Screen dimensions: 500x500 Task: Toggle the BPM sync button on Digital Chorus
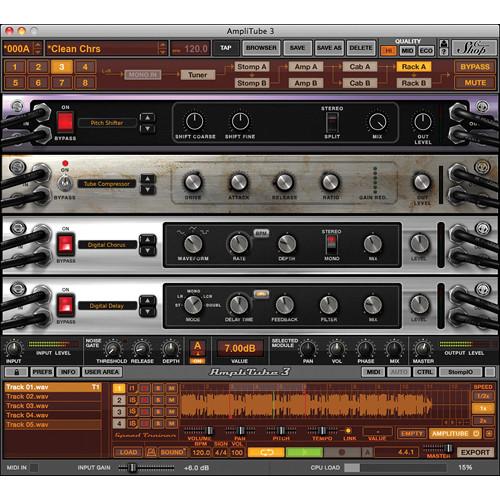261,233
